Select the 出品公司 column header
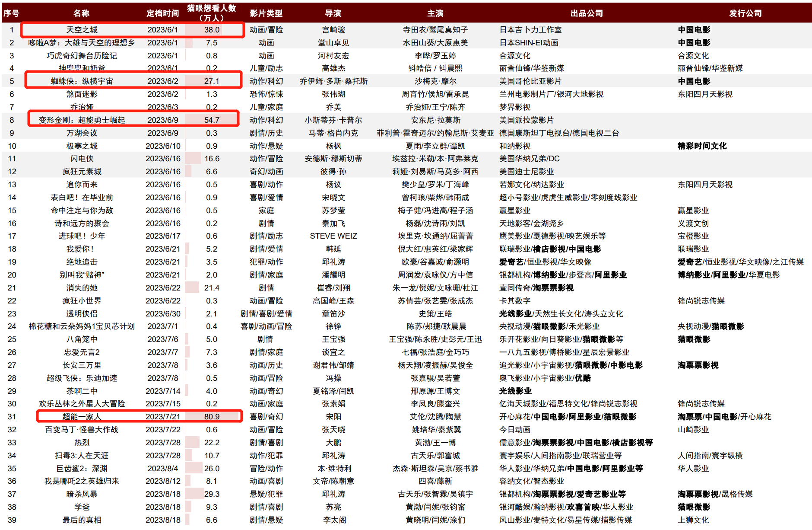 click(x=587, y=13)
